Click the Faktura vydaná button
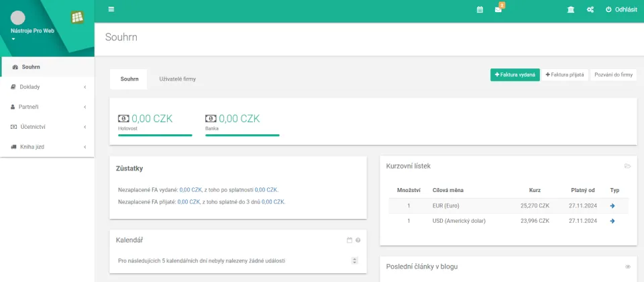 515,75
